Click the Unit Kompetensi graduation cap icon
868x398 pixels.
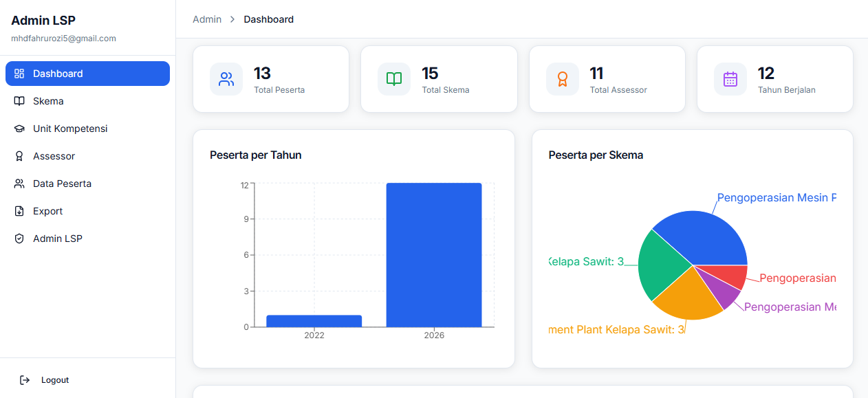coord(19,129)
